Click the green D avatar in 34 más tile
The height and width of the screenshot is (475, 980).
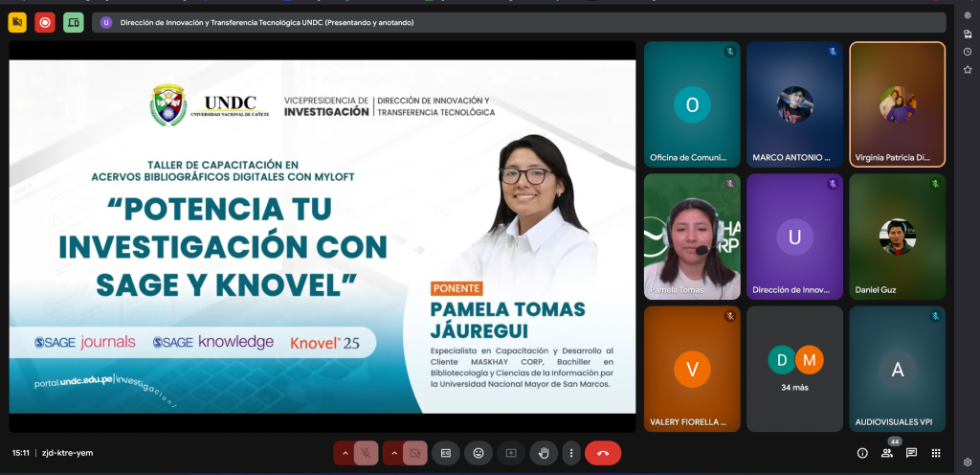(x=781, y=359)
